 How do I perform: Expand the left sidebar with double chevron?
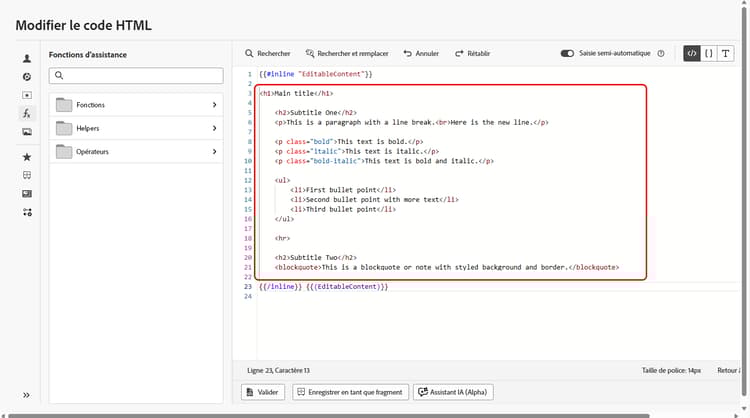tap(27, 395)
